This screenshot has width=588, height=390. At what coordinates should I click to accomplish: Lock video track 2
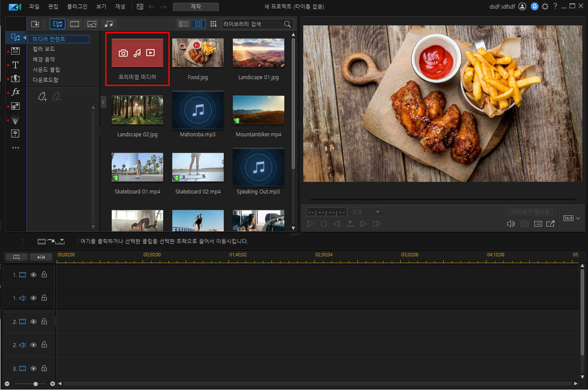click(44, 322)
